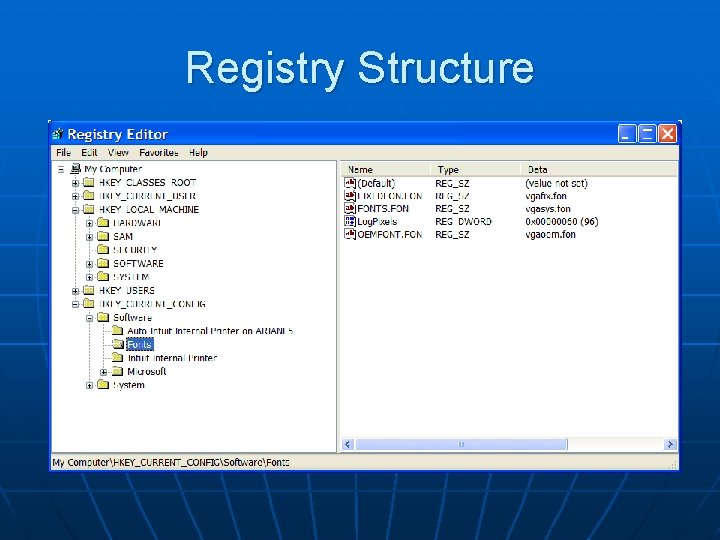The height and width of the screenshot is (540, 720).
Task: Sort values by the Name column header
Action: pos(386,169)
